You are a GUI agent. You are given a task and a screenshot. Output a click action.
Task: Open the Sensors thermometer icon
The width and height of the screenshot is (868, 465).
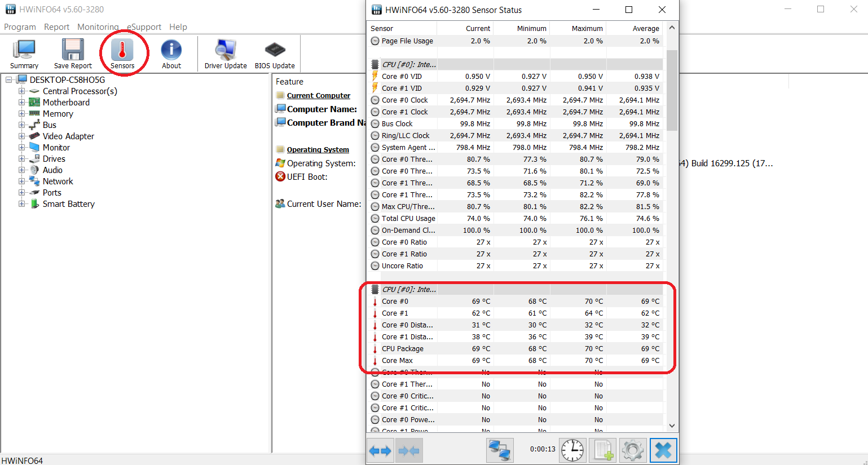[122, 54]
